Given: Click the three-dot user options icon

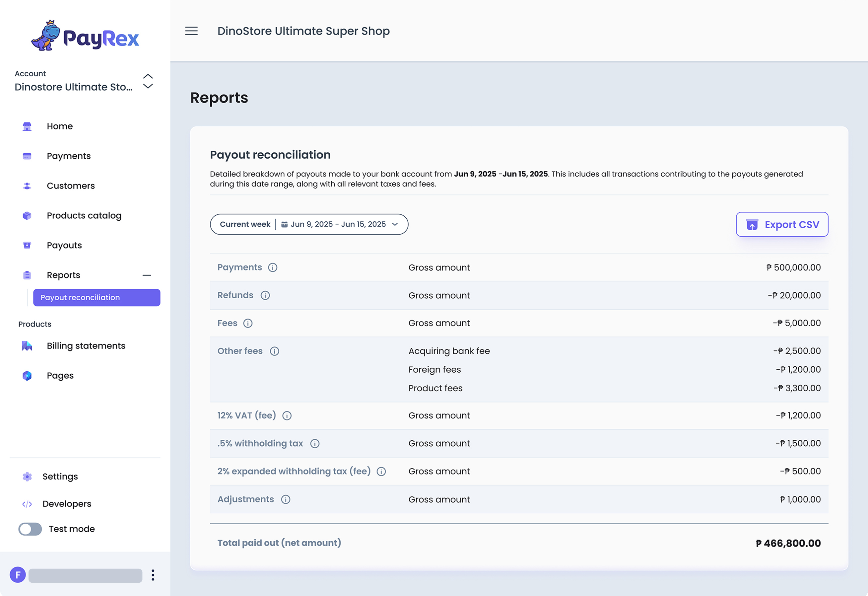Looking at the screenshot, I should [153, 575].
